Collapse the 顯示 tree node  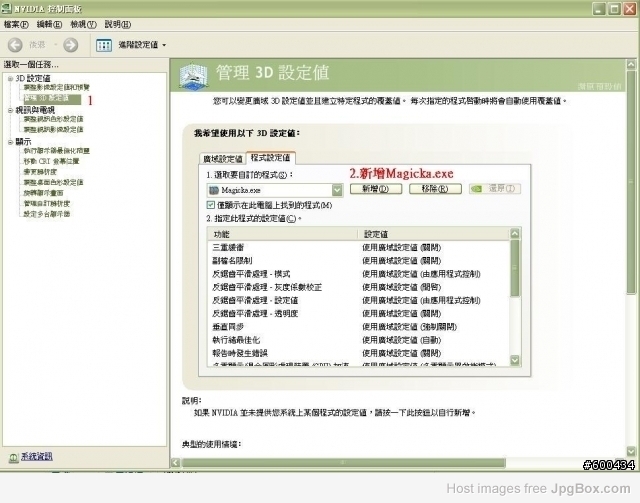(x=10, y=141)
